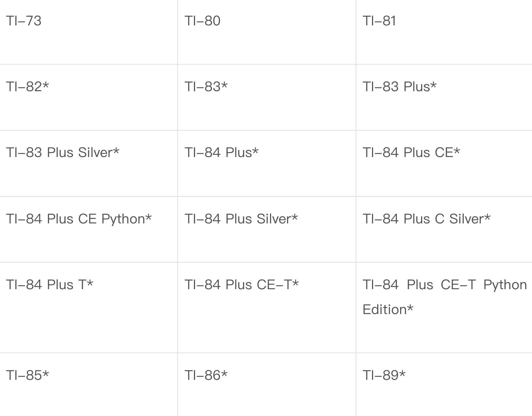Click the TI-83 Plus* entry
Screen dimensions: 532x416
click(x=400, y=87)
